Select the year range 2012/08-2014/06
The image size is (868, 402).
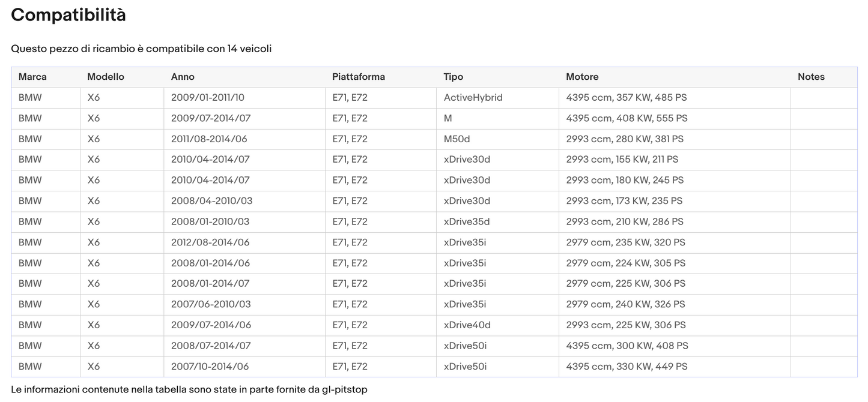click(x=210, y=242)
